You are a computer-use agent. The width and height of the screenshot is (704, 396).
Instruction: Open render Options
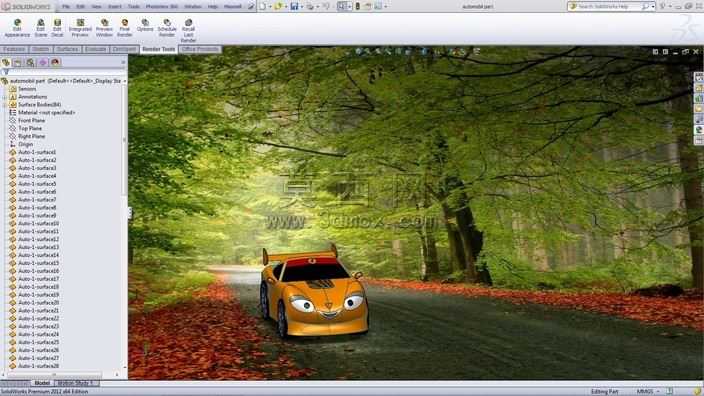(145, 25)
